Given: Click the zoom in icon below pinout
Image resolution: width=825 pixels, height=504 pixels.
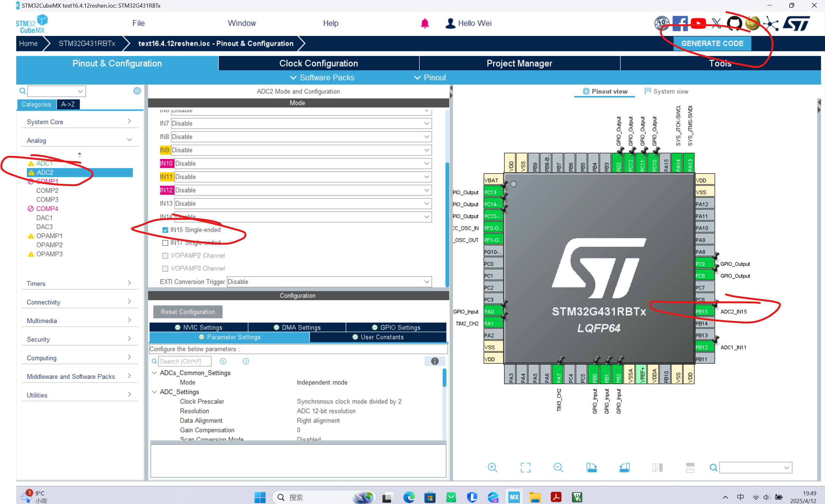Looking at the screenshot, I should (492, 467).
